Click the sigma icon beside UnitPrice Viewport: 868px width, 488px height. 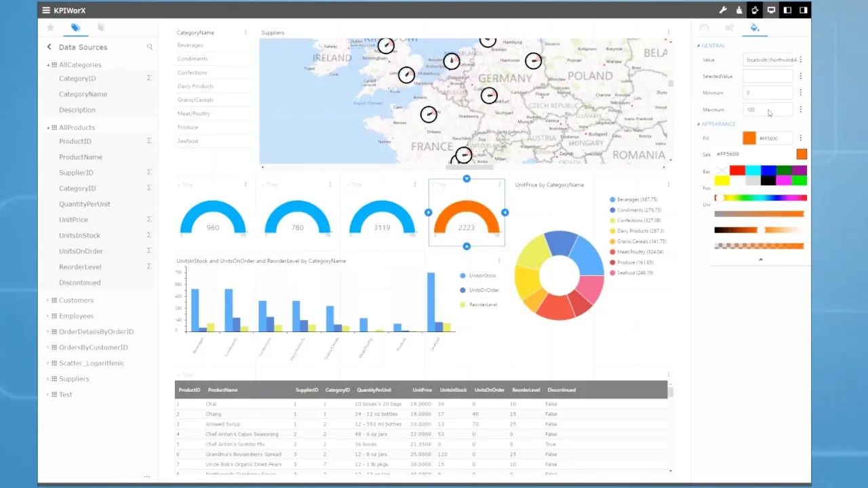149,220
